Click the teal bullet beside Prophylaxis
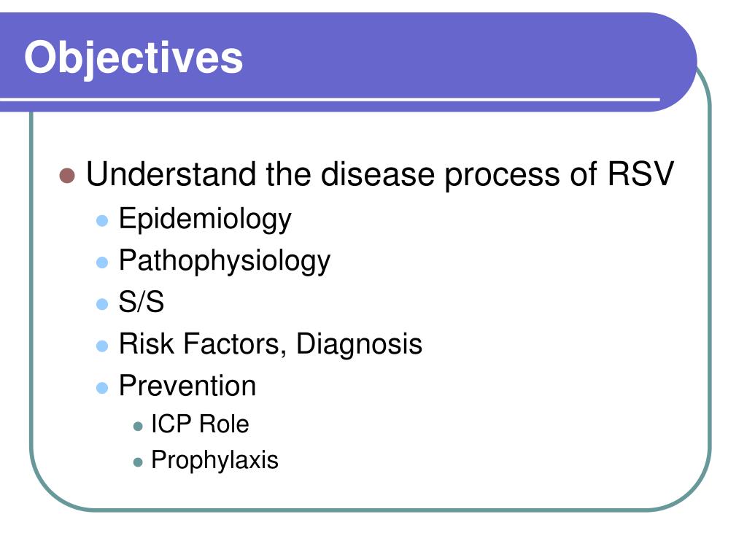Viewport: 747px width, 560px height. [x=138, y=462]
